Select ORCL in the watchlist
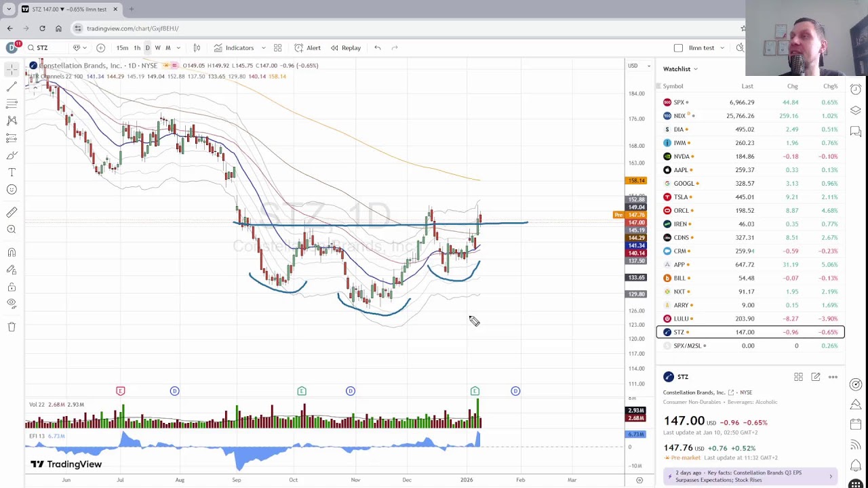Screen dimensions: 868x488 click(x=751, y=211)
